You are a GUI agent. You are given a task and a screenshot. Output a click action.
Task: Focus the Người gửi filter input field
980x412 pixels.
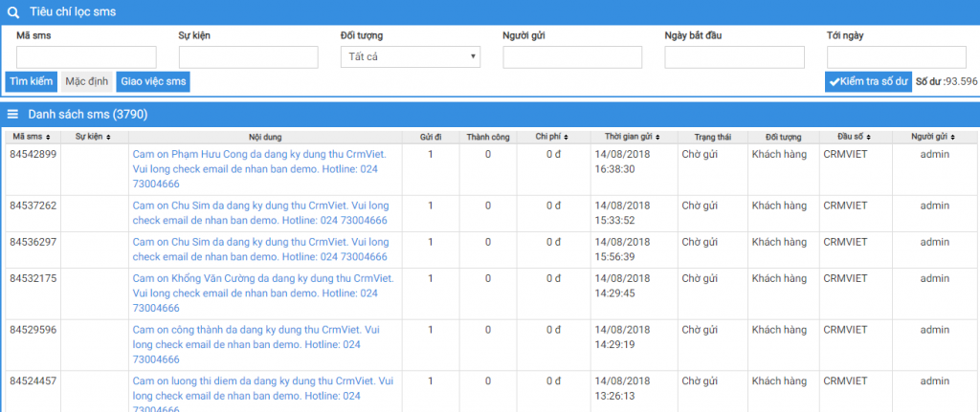(572, 56)
